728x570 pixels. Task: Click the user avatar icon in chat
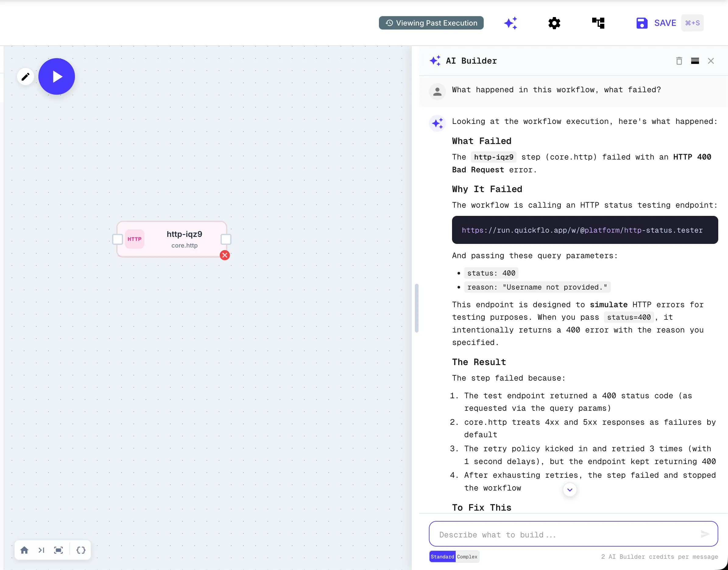437,91
